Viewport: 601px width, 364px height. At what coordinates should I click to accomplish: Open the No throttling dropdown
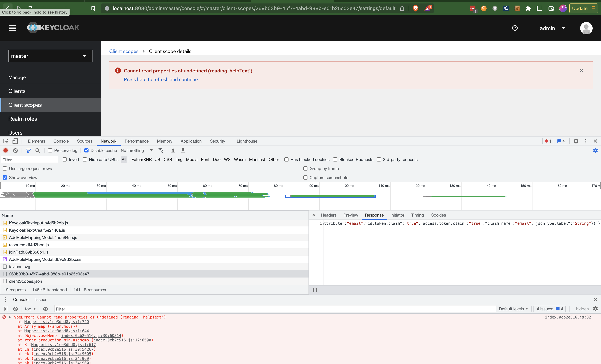(x=137, y=150)
